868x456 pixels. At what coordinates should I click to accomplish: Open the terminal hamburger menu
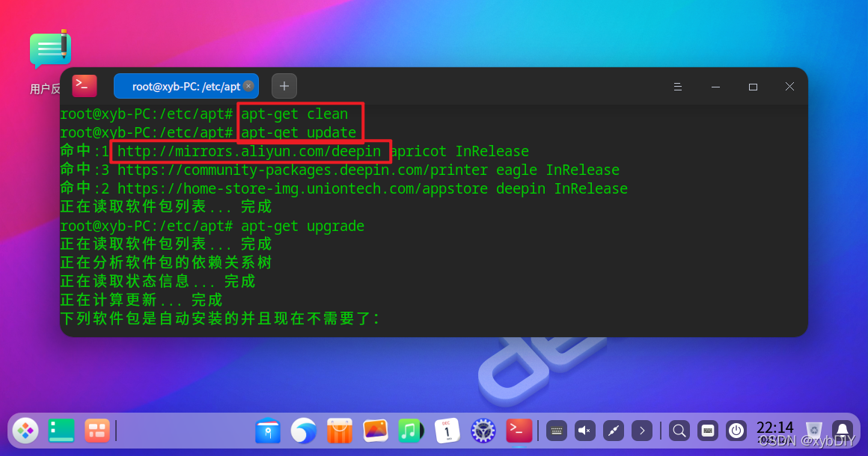678,87
